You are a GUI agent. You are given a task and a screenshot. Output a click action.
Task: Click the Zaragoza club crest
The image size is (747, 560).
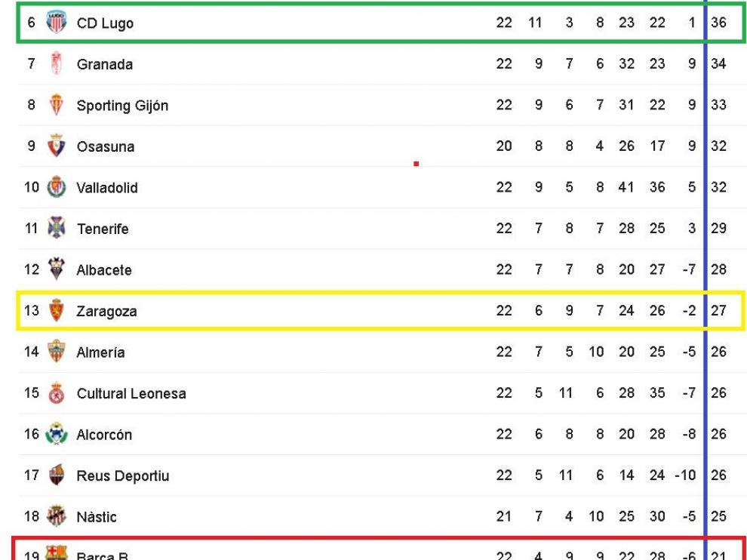point(57,310)
